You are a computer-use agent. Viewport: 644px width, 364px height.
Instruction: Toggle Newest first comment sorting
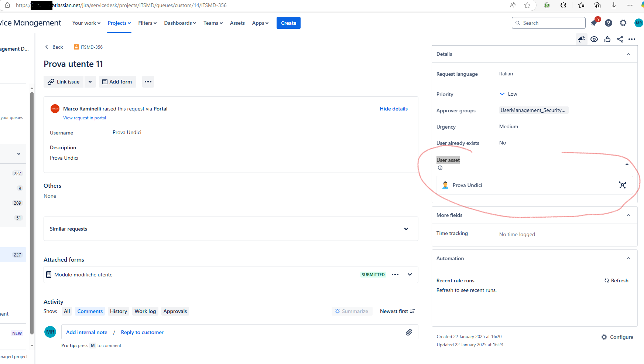coord(397,311)
